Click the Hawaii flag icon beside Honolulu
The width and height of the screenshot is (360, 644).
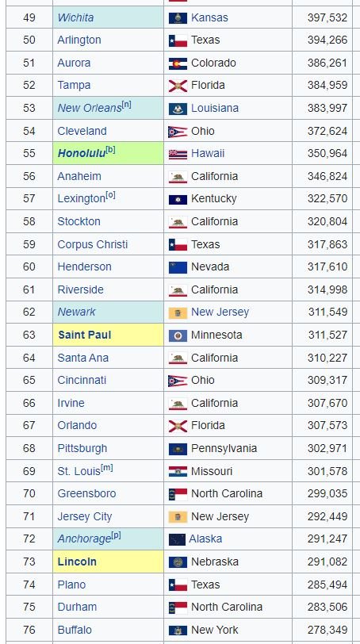pyautogui.click(x=178, y=154)
